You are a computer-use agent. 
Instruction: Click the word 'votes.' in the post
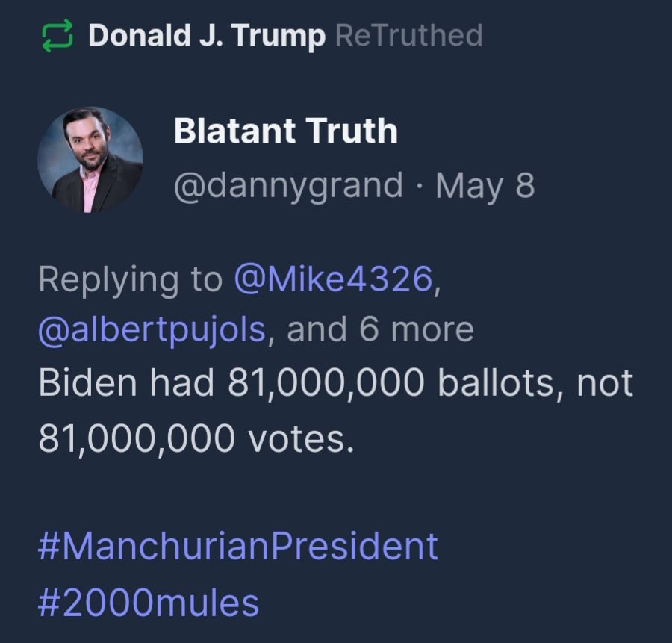[x=300, y=438]
